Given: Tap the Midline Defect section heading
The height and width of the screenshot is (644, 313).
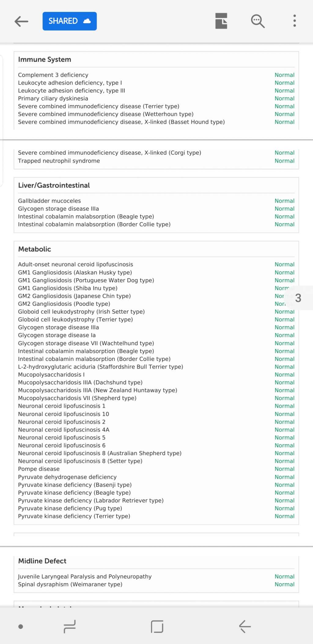Looking at the screenshot, I should (42, 561).
